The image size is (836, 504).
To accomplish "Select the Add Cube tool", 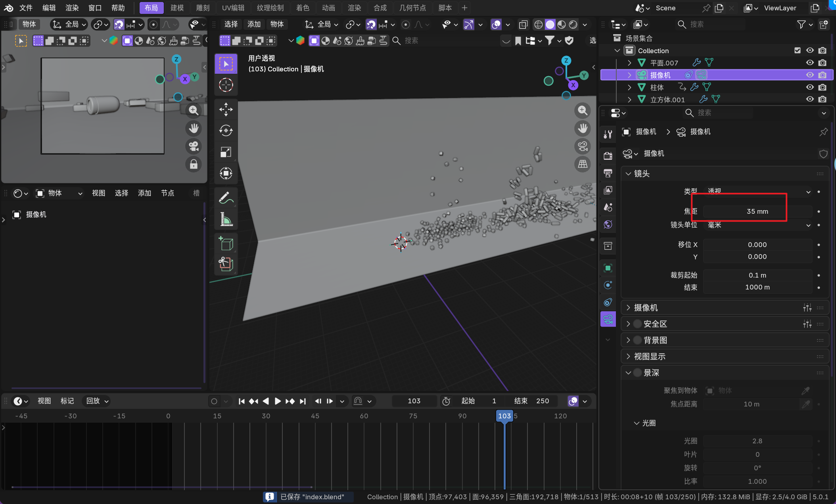I will point(226,243).
